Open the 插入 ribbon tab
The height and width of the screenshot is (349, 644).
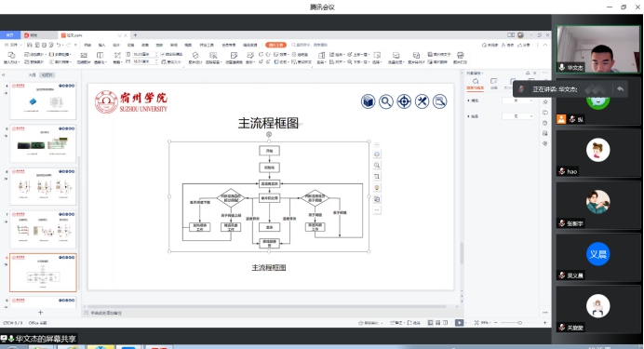click(101, 45)
